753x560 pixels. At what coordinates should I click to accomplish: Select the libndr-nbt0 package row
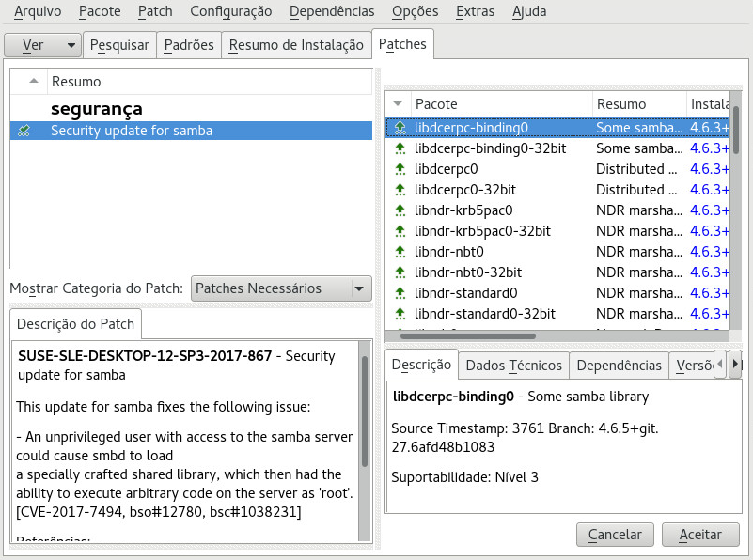coord(557,252)
